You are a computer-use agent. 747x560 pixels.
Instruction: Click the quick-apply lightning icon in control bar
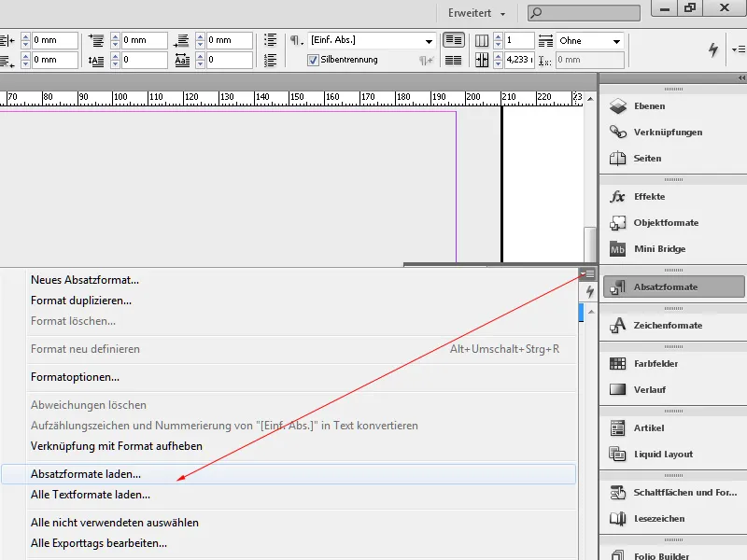click(x=712, y=49)
